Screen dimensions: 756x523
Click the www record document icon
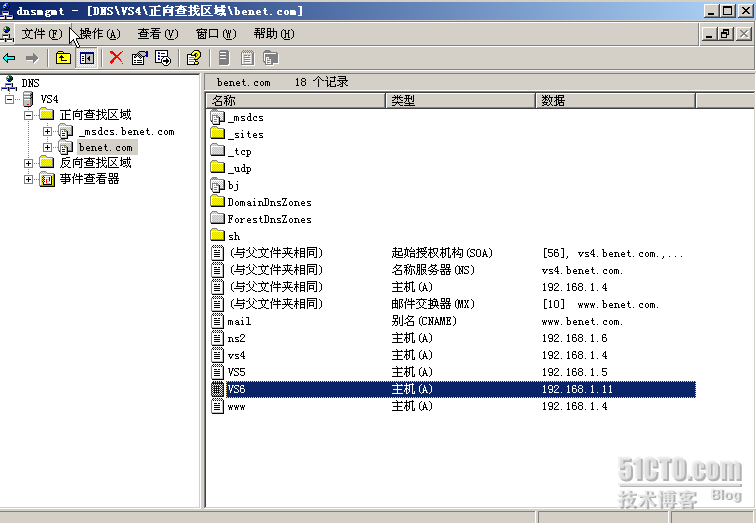[x=217, y=406]
